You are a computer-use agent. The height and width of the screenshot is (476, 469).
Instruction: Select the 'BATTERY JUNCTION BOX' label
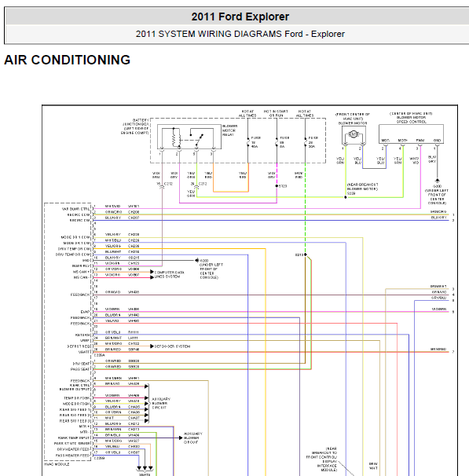click(135, 126)
